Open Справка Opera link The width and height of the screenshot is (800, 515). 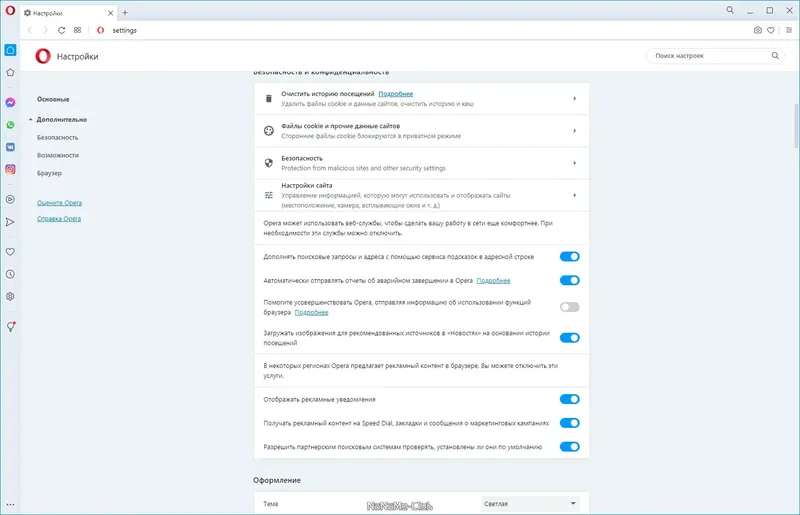[x=59, y=218]
